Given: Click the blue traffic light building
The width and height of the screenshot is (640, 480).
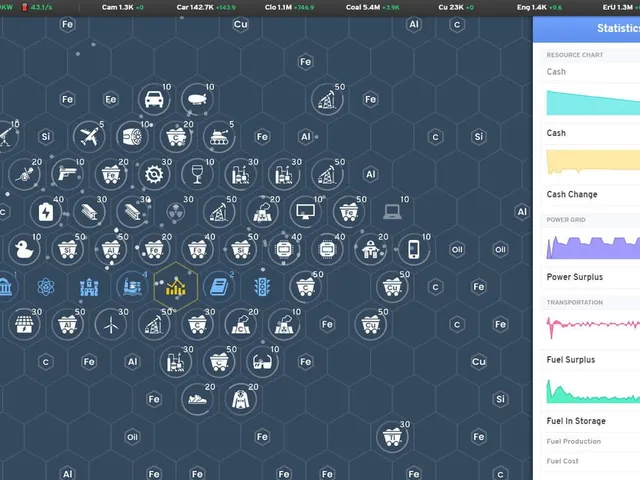Looking at the screenshot, I should click(262, 287).
